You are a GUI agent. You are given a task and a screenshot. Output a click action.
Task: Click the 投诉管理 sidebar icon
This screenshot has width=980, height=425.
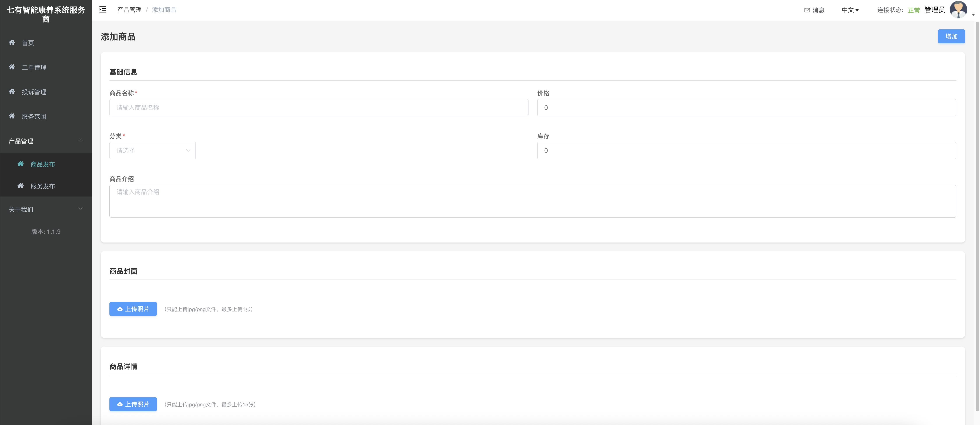point(12,91)
